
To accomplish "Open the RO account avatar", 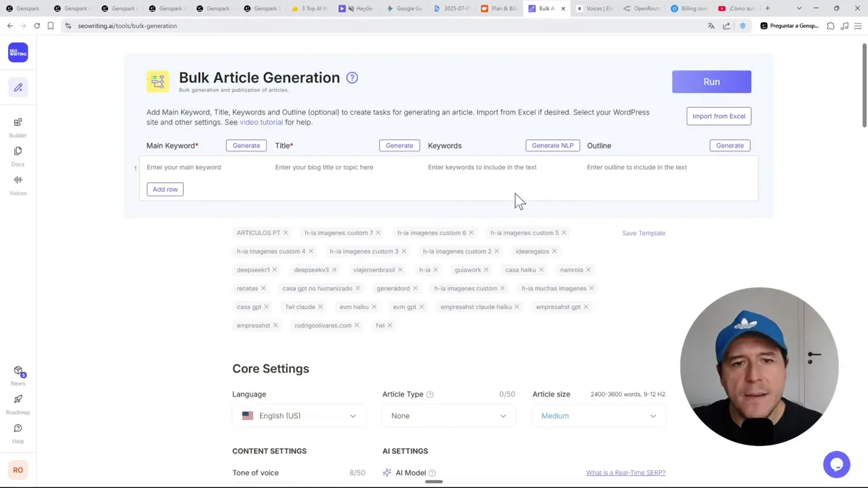I will (x=18, y=470).
